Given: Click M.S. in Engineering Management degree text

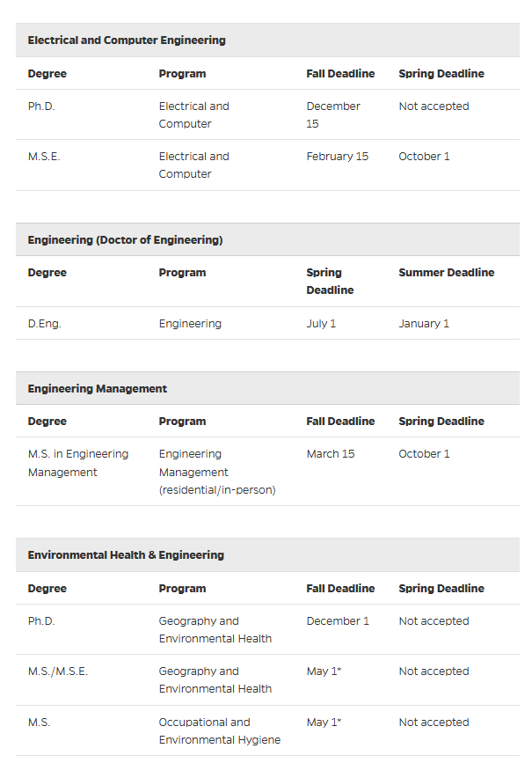Looking at the screenshot, I should coord(77,463).
